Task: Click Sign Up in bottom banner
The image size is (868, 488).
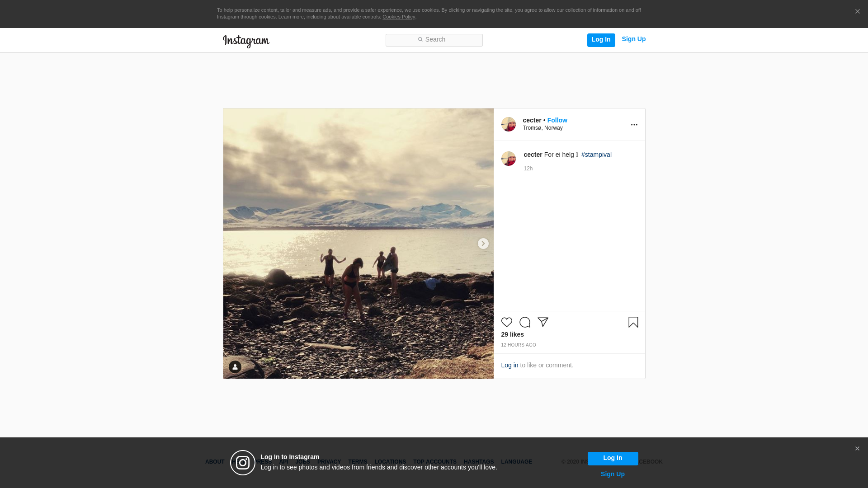Action: (x=613, y=474)
